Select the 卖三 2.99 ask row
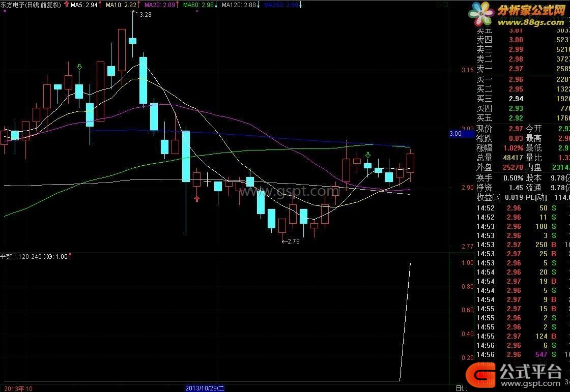The image size is (570, 392). pos(523,49)
